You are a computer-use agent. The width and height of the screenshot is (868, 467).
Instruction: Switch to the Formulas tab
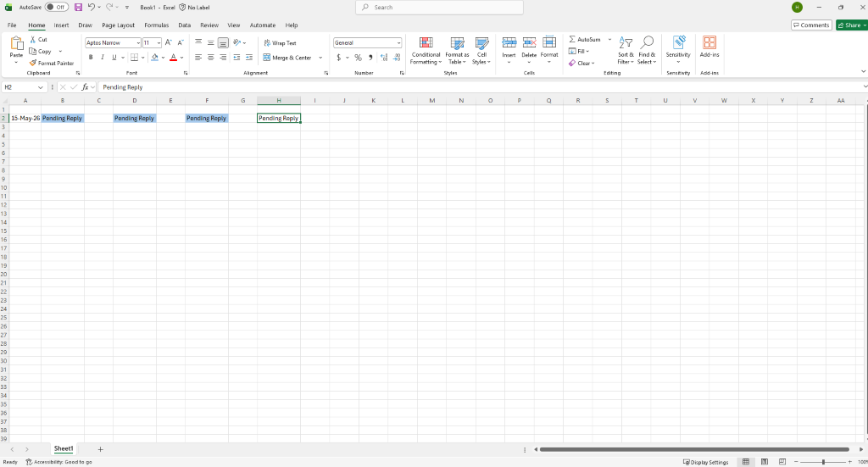[x=157, y=25]
